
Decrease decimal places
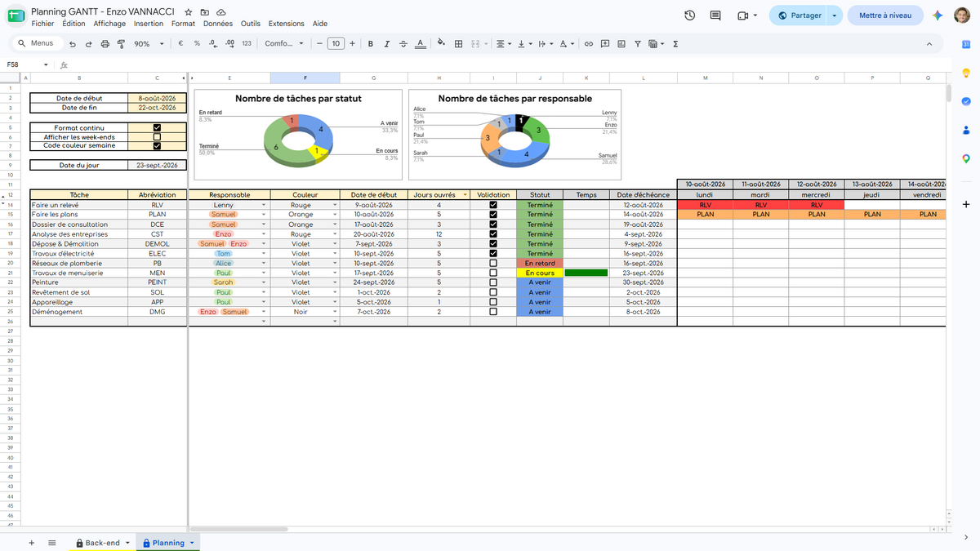[x=213, y=44]
